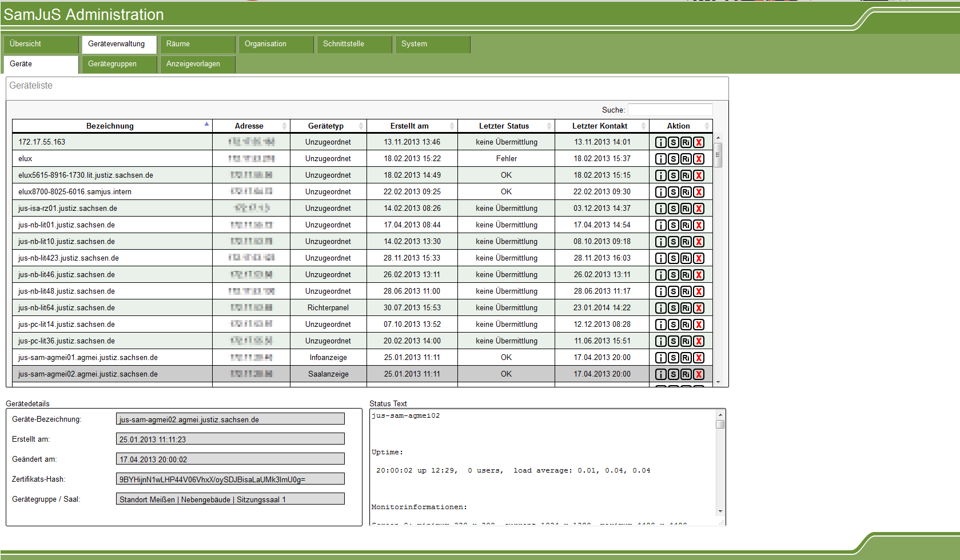Click the X icon for jus-sam-agmei02 row
This screenshot has height=560, width=960.
[699, 374]
